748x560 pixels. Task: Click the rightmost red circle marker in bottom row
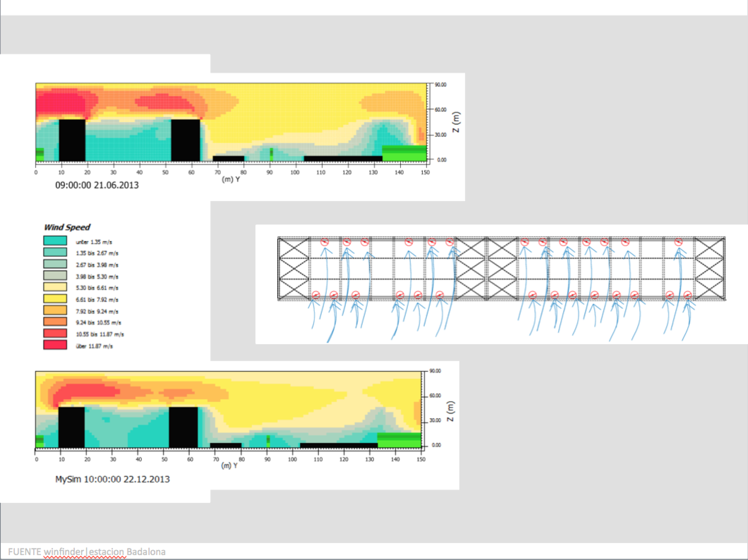click(687, 295)
